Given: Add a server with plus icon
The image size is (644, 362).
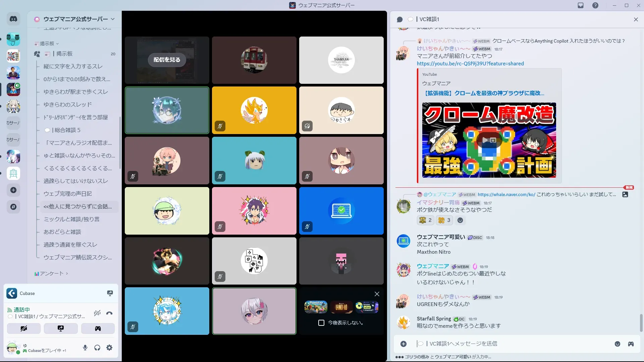Looking at the screenshot, I should [x=13, y=190].
